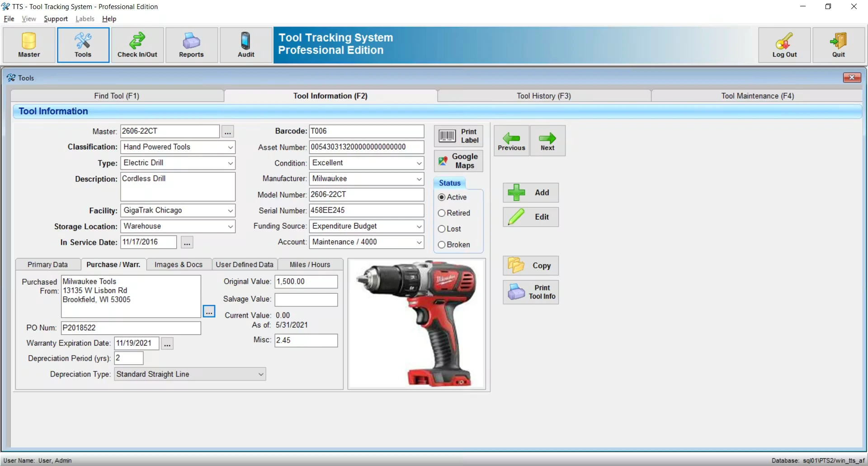Switch to Miles / Hours subtab
Screen dimensions: 868x466
point(310,265)
